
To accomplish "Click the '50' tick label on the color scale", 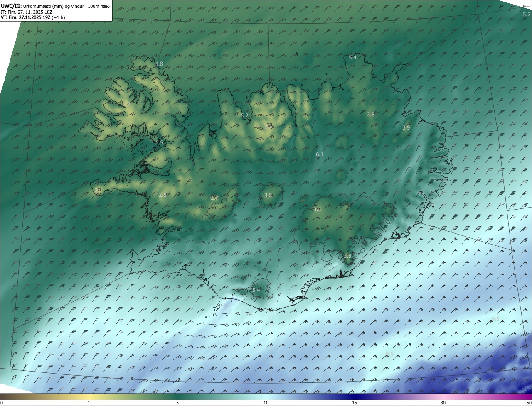I will 529,403.
